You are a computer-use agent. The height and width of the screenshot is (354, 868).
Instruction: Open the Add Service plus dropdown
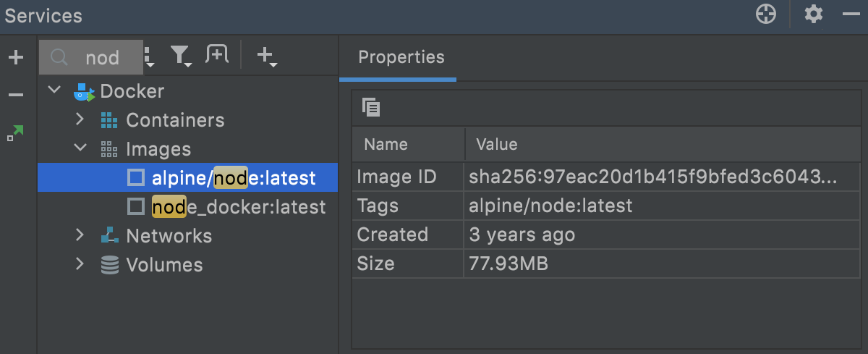pyautogui.click(x=268, y=56)
